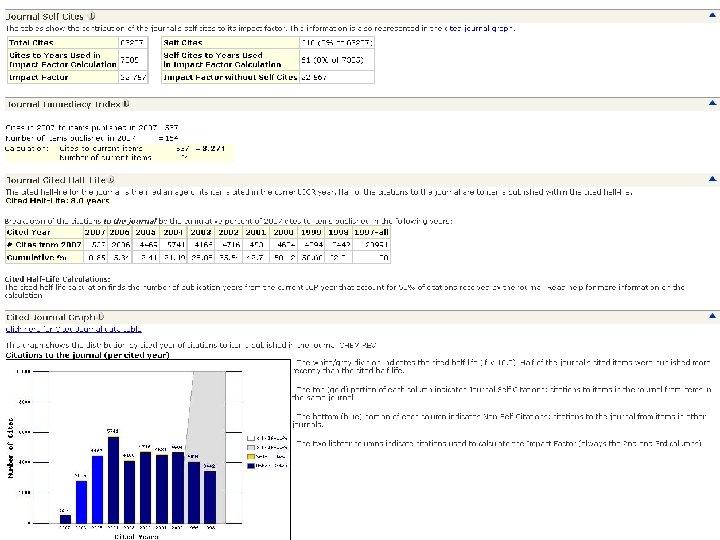Click the 'Number of Cites' vertical axis label
This screenshot has height=540, width=720.
tap(10, 448)
